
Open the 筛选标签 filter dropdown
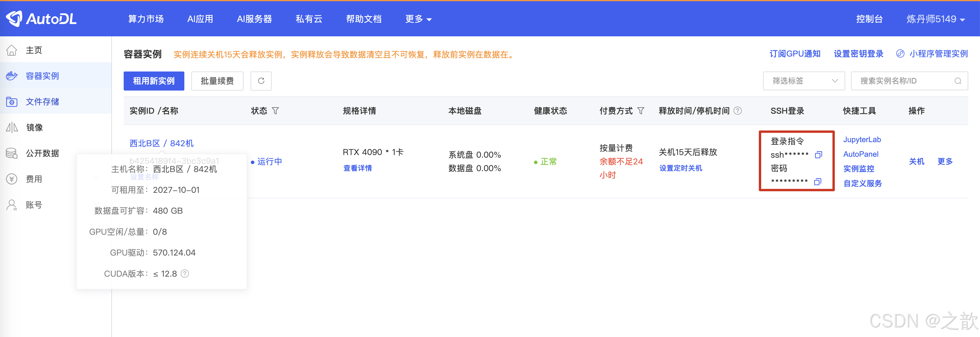coord(804,81)
